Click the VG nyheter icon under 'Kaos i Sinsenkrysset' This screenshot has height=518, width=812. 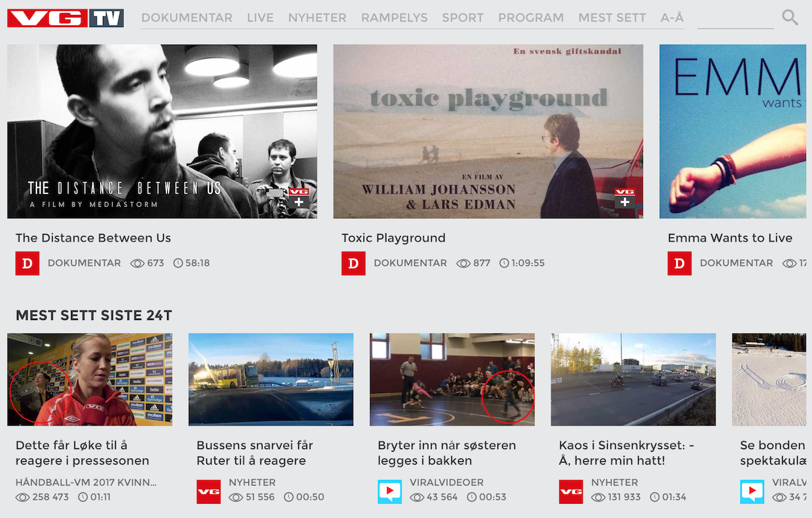tap(570, 492)
